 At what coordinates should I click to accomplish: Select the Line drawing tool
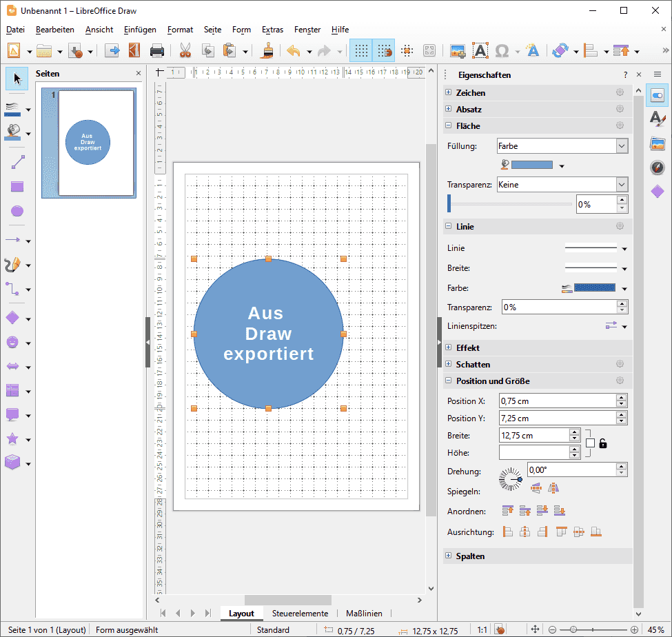[x=17, y=162]
